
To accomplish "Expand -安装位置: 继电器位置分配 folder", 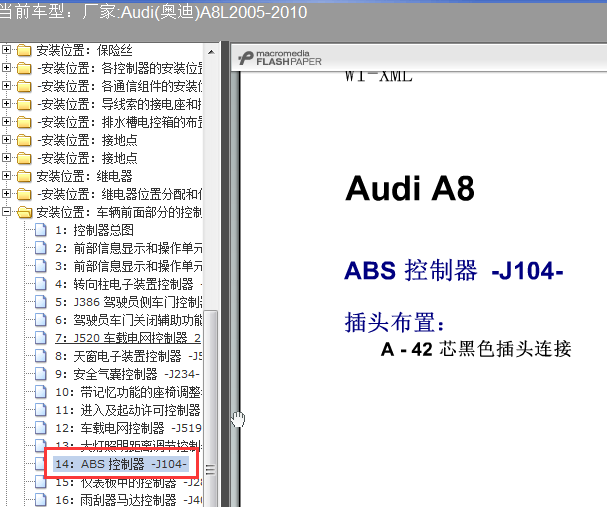I will 6,193.
